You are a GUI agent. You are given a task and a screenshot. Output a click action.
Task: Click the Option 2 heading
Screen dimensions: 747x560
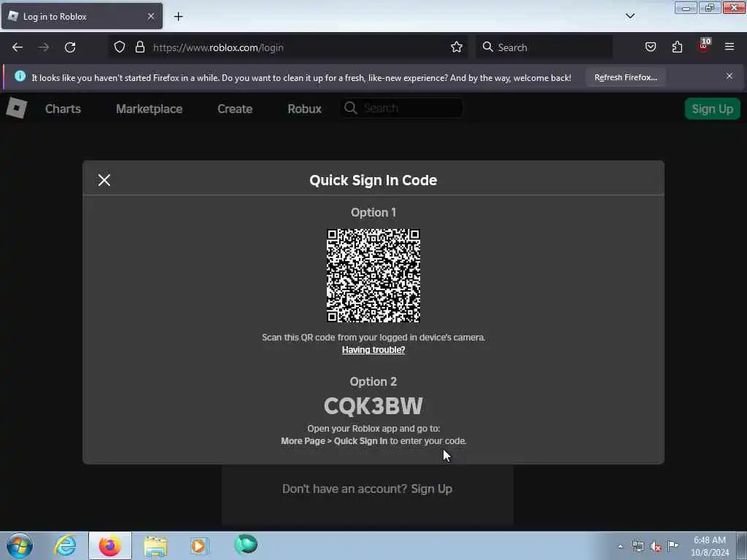point(373,382)
